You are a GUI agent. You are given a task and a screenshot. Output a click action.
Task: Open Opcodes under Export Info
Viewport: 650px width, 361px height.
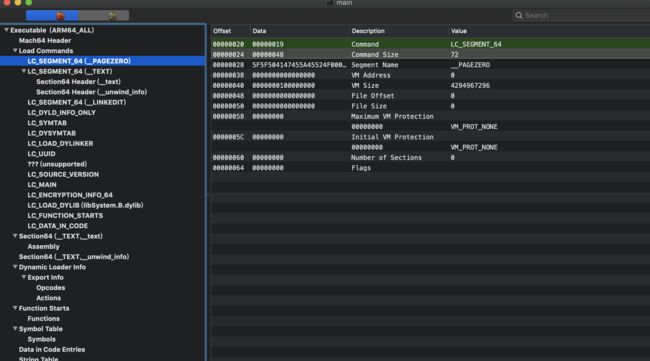tap(51, 288)
